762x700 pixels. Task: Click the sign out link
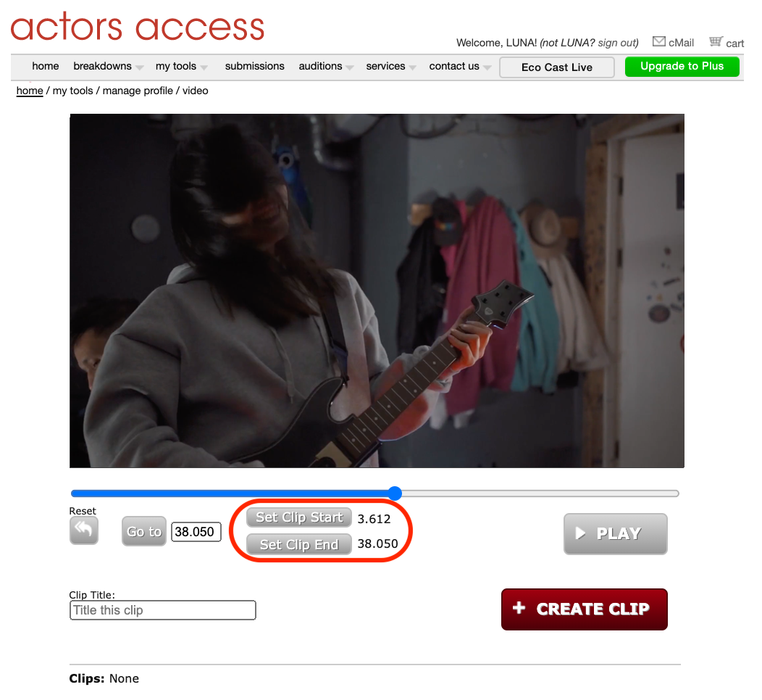tap(616, 43)
